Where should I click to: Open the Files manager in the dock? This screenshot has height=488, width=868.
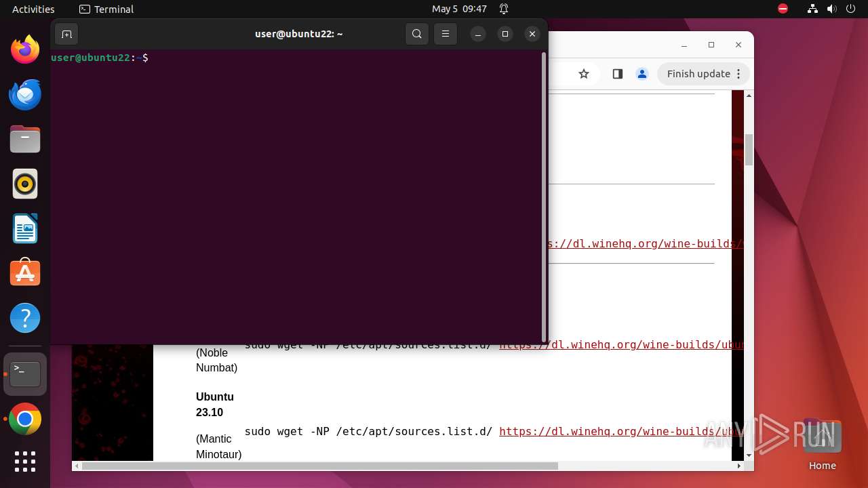pos(25,140)
